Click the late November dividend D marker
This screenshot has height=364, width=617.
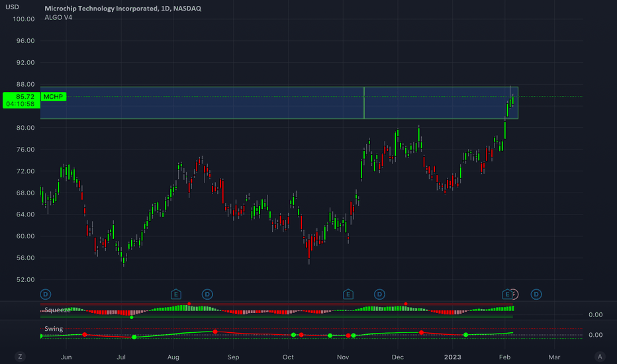click(x=379, y=294)
